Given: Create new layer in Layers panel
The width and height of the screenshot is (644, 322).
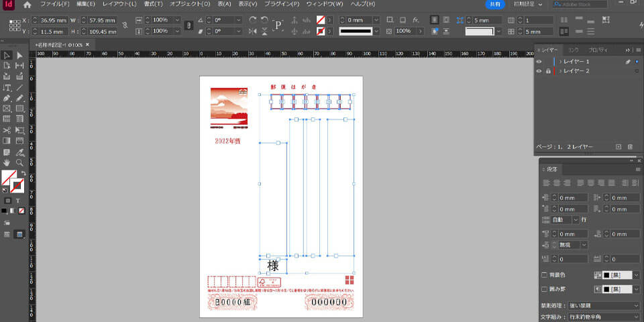Looking at the screenshot, I should [619, 146].
